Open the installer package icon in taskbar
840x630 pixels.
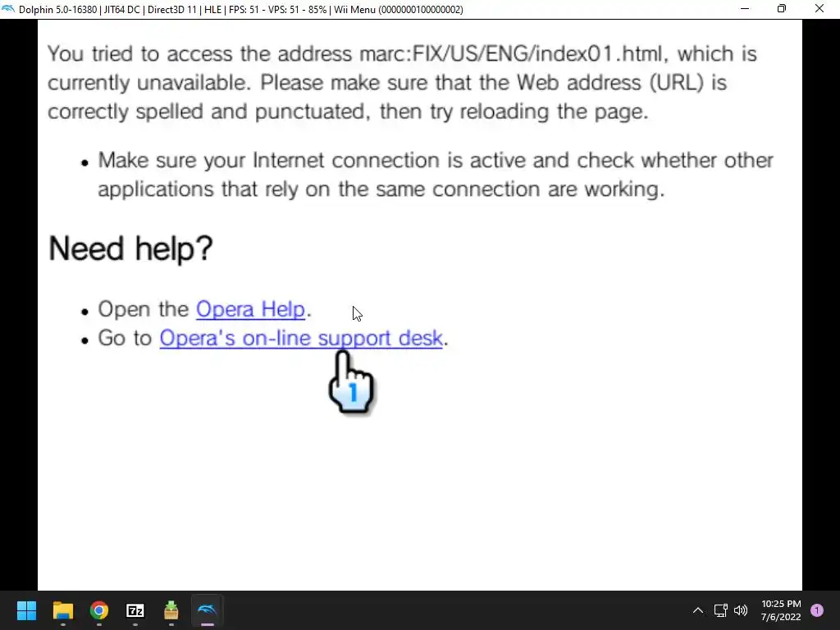coord(171,610)
